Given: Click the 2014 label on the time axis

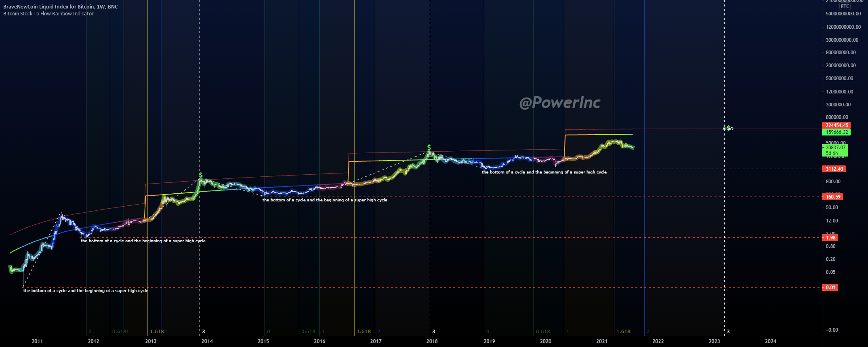Looking at the screenshot, I should pos(207,341).
